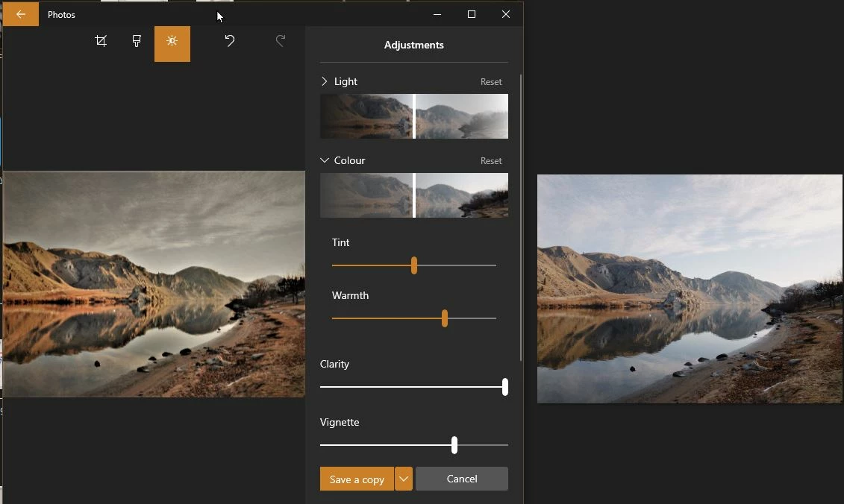Collapse the Colour section chevron
This screenshot has width=844, height=504.
pos(324,160)
